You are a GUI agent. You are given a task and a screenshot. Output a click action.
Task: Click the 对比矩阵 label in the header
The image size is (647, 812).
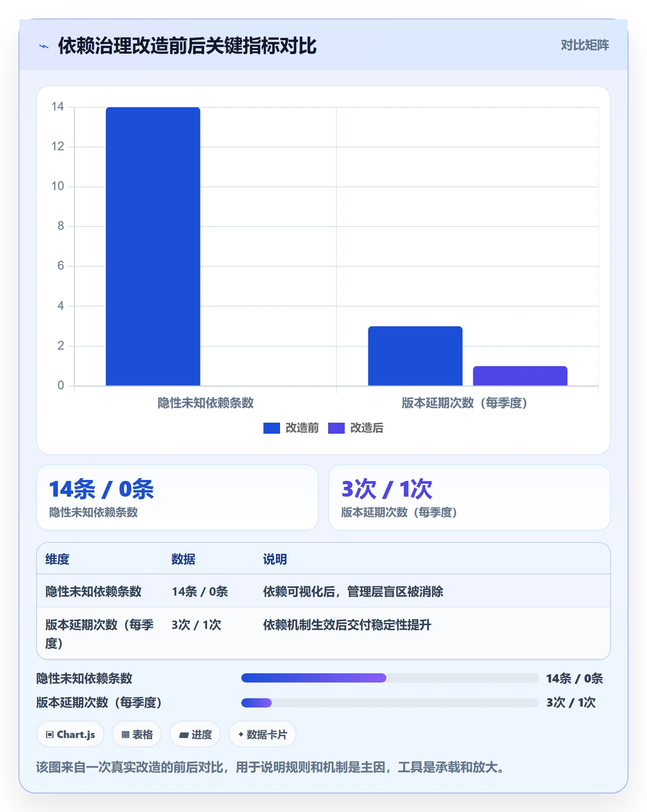point(585,45)
